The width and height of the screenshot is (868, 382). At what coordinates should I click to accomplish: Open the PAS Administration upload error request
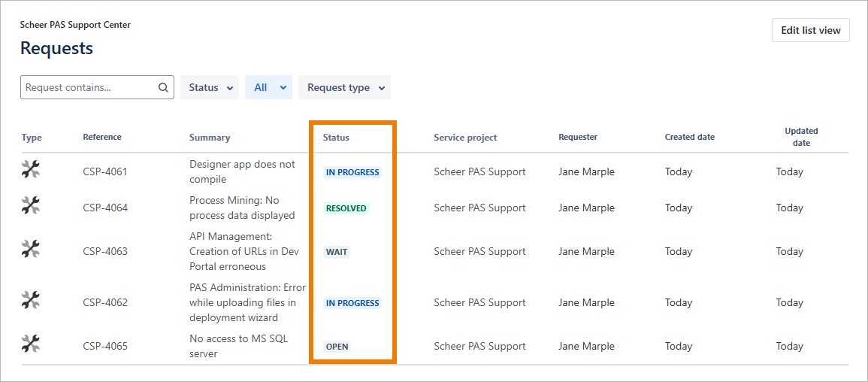(x=247, y=302)
